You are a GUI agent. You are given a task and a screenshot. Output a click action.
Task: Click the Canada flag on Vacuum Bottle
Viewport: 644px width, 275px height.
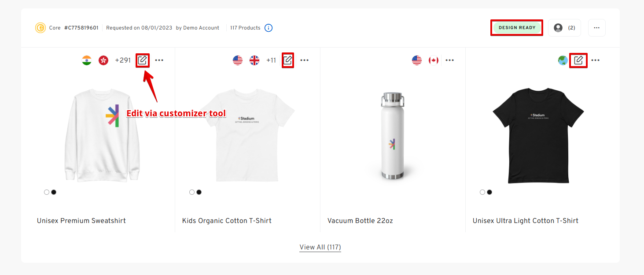[x=434, y=60]
